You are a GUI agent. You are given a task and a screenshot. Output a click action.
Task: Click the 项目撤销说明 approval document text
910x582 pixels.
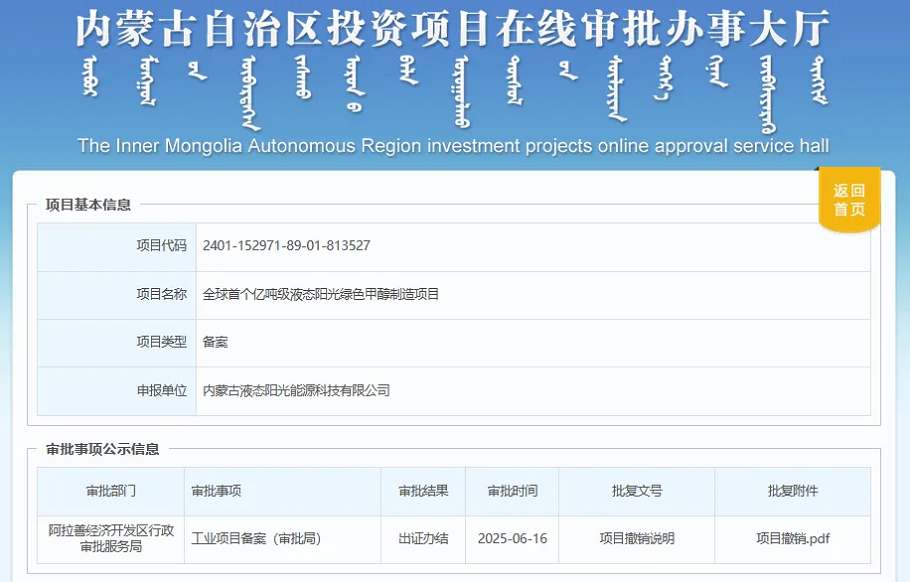[637, 538]
